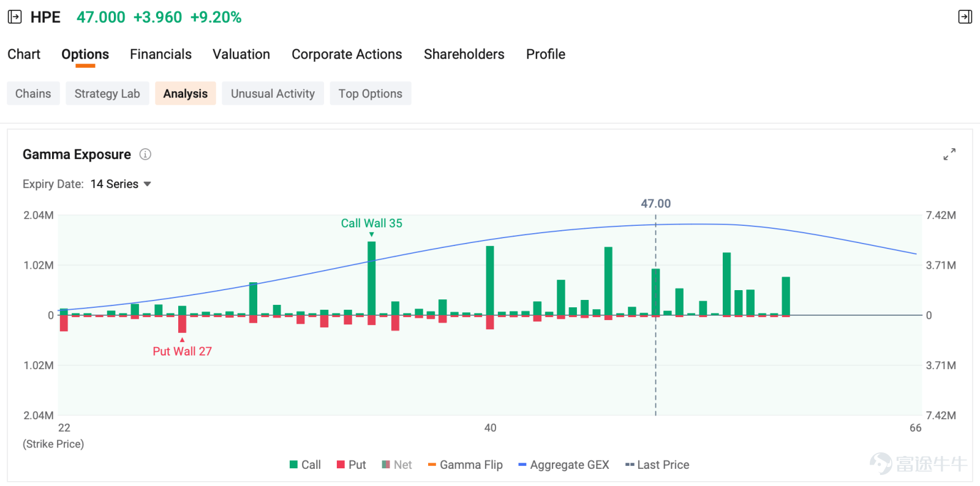Click the Gamma Exposure heading

coord(77,154)
